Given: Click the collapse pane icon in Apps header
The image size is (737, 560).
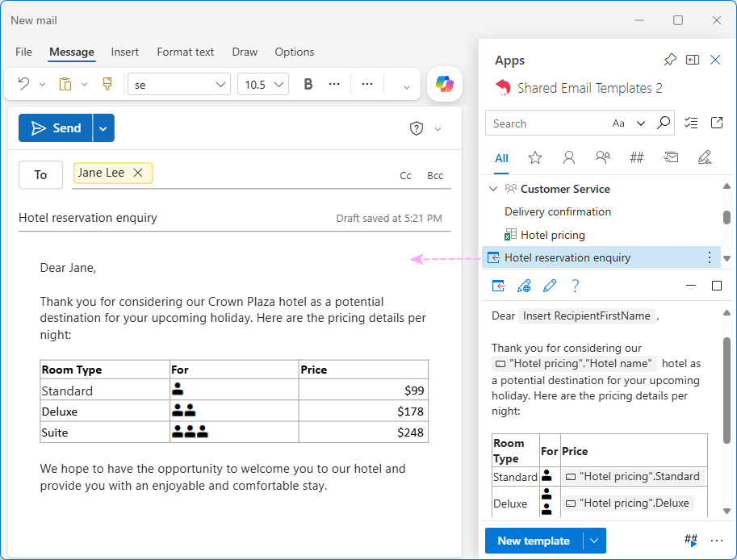Looking at the screenshot, I should [x=693, y=60].
